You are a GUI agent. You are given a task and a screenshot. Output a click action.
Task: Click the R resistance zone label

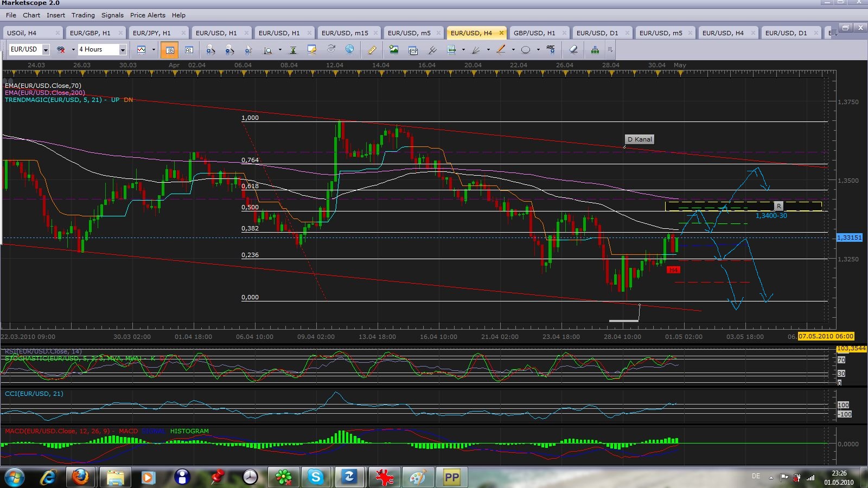pyautogui.click(x=778, y=206)
